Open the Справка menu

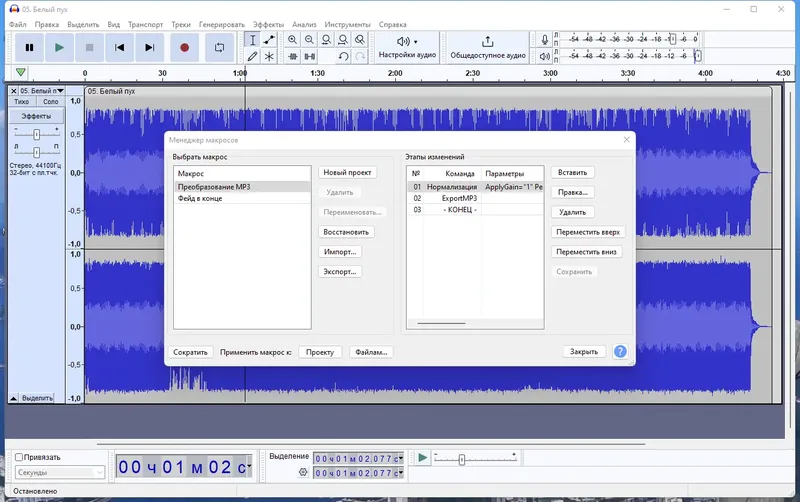coord(392,24)
